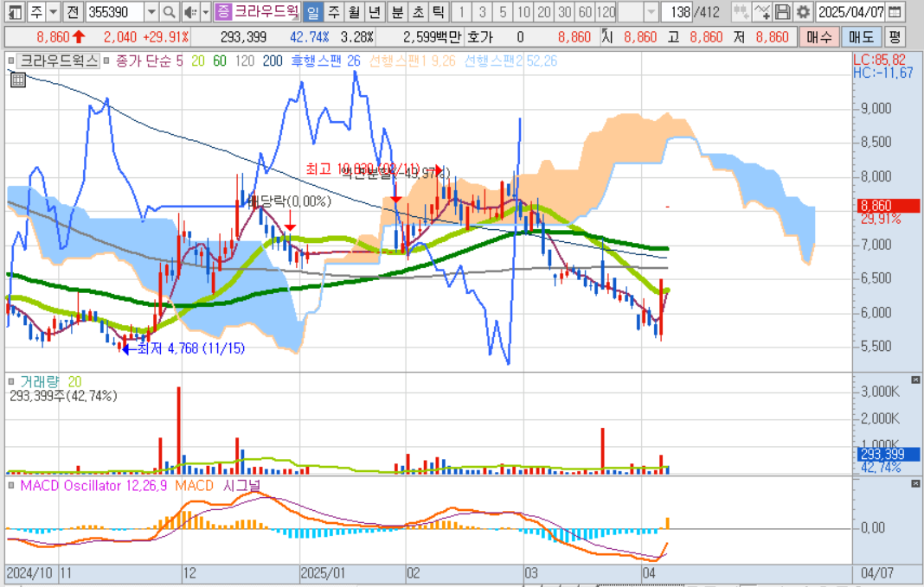Click the red 8,860 price tag on axis
Image resolution: width=924 pixels, height=587 pixels.
(888, 206)
